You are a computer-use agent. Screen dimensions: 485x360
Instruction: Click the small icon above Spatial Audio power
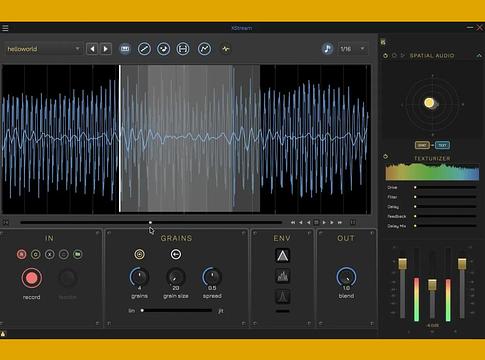[x=383, y=42]
